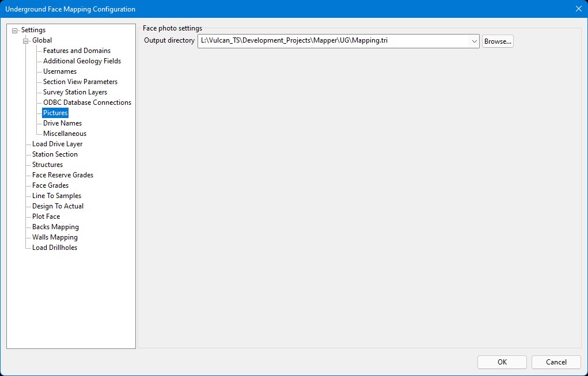Confirm with the OK button
This screenshot has width=588, height=376.
(x=502, y=362)
